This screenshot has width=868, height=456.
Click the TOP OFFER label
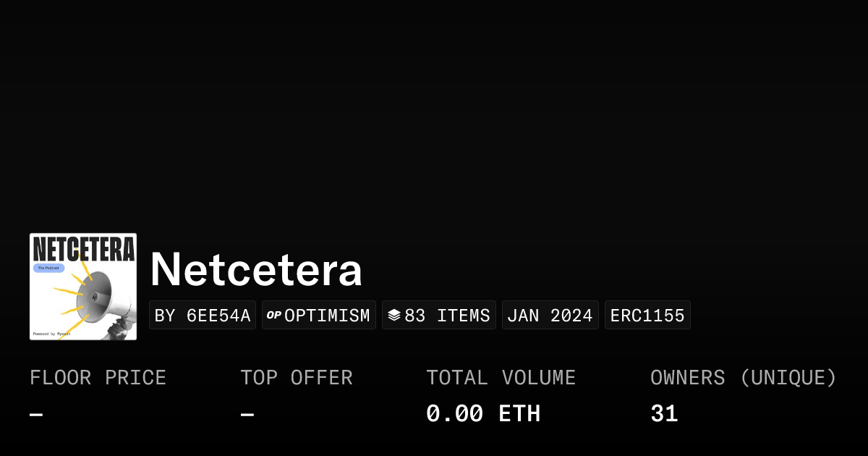click(297, 378)
